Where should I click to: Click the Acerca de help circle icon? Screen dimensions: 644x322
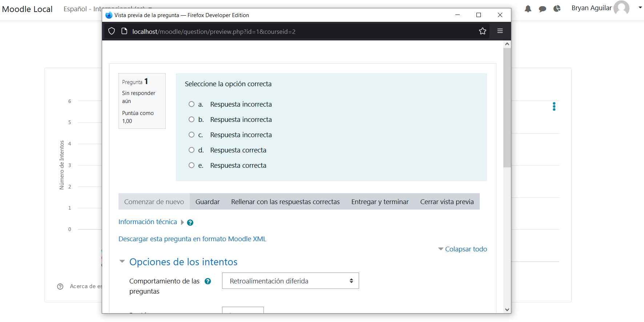[60, 286]
